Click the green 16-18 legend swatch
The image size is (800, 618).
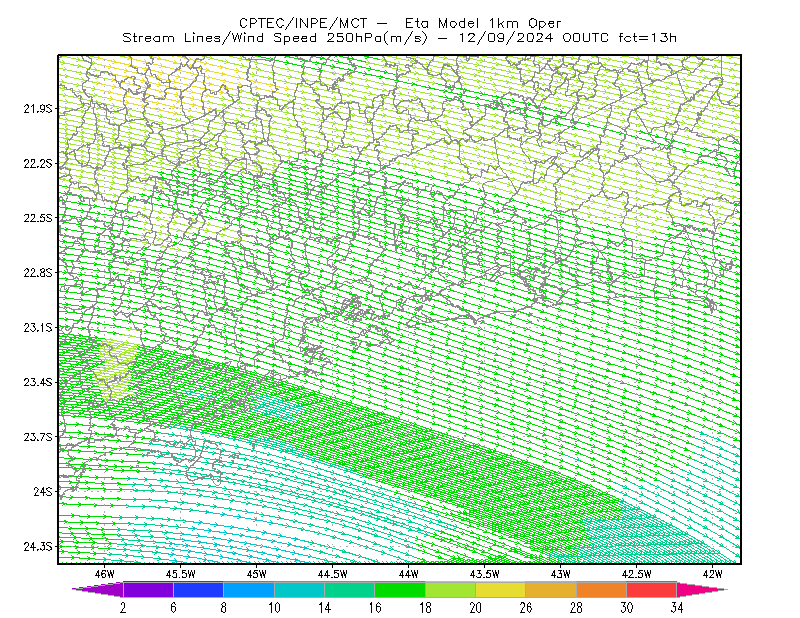(400, 589)
